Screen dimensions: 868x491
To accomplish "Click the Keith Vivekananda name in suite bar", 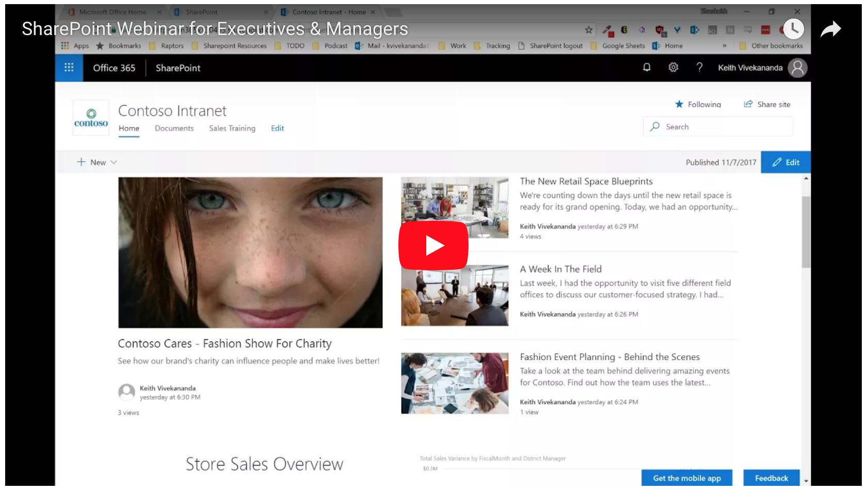I will (750, 68).
